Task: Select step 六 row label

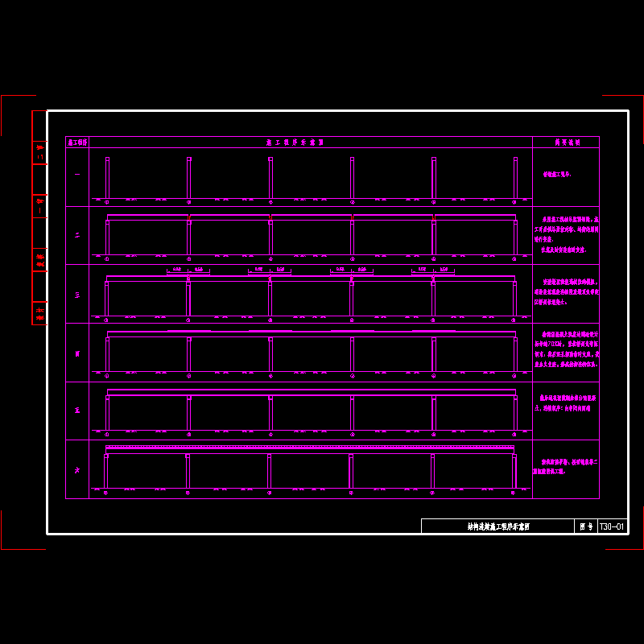Action: pos(77,469)
